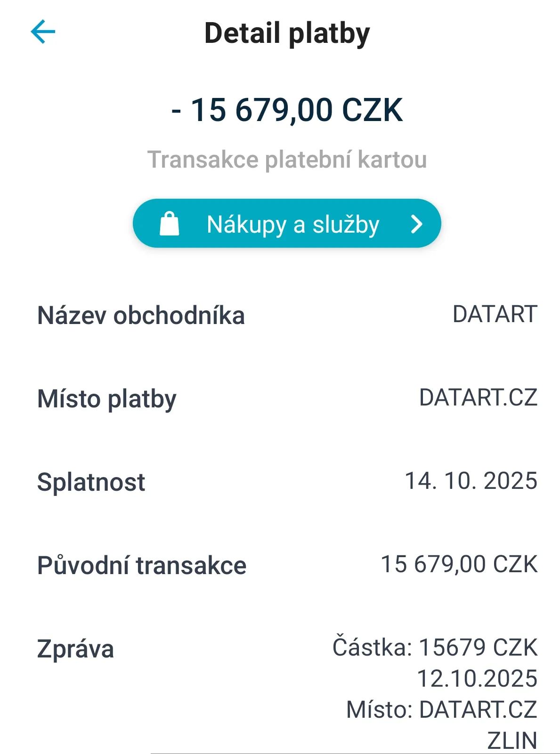Select the -15 679,00 CZK amount
560x754 pixels.
[287, 110]
